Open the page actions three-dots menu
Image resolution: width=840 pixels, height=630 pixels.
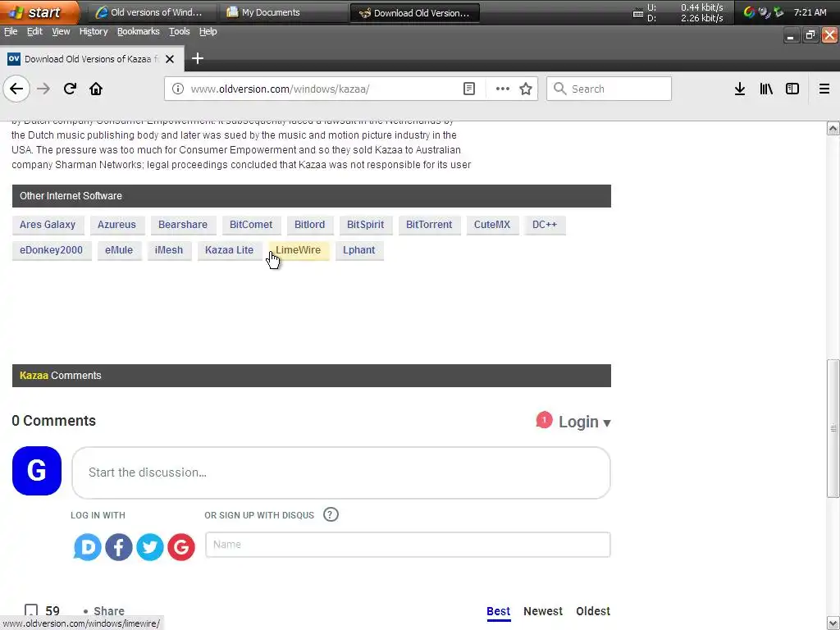pyautogui.click(x=503, y=89)
